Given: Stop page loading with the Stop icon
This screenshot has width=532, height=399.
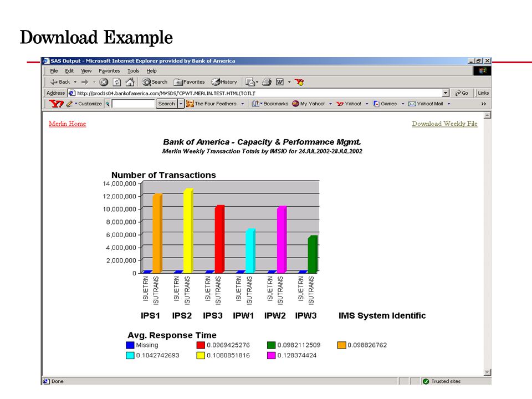Looking at the screenshot, I should tap(104, 82).
